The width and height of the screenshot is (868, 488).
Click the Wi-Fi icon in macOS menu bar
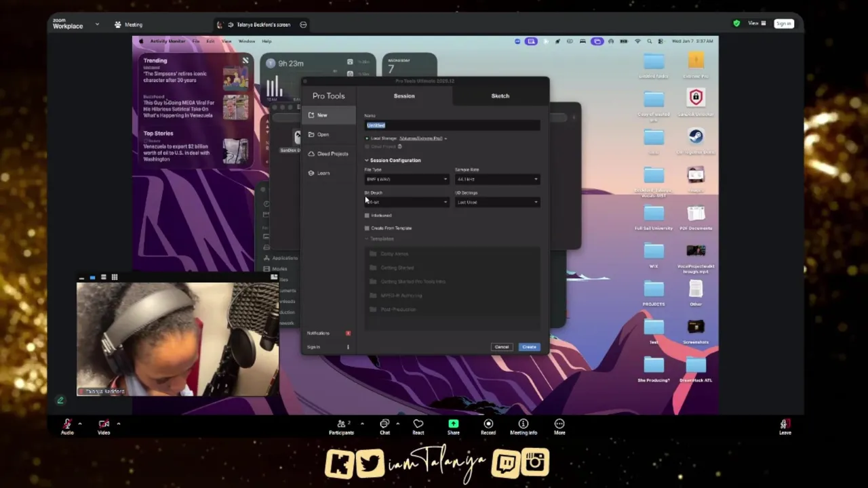(x=637, y=41)
